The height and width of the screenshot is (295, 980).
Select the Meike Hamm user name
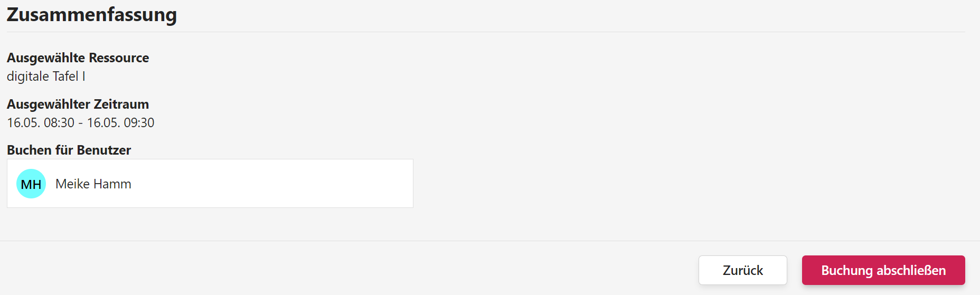coord(93,184)
